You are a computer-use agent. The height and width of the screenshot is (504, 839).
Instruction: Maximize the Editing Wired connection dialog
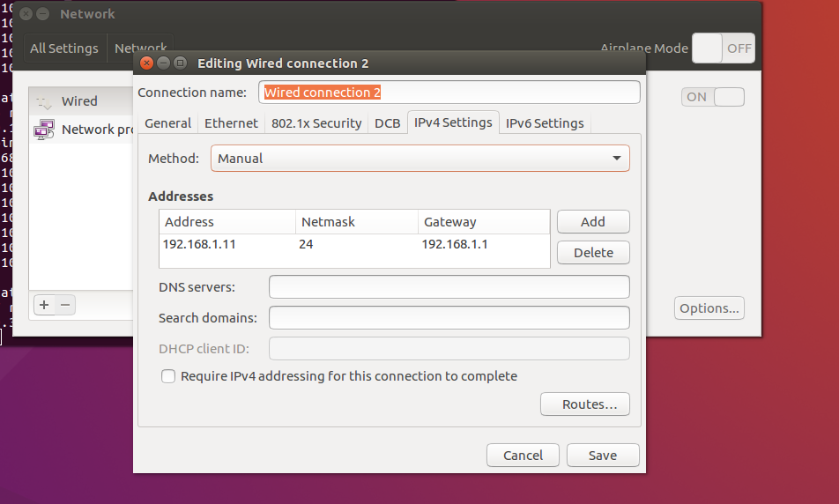181,63
